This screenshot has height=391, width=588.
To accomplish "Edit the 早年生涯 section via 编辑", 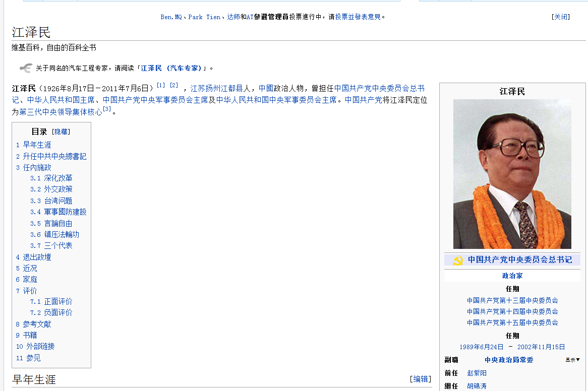I will 421,379.
